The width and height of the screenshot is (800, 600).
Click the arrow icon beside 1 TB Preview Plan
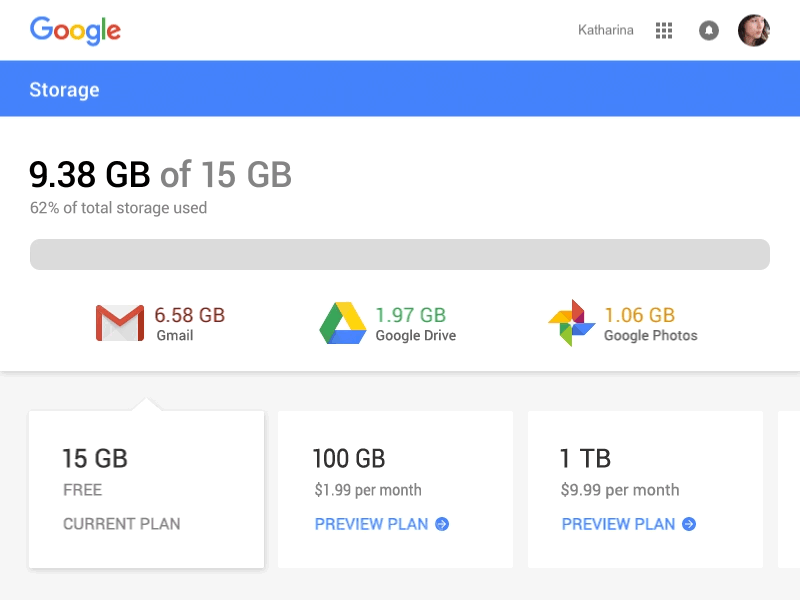(x=688, y=524)
